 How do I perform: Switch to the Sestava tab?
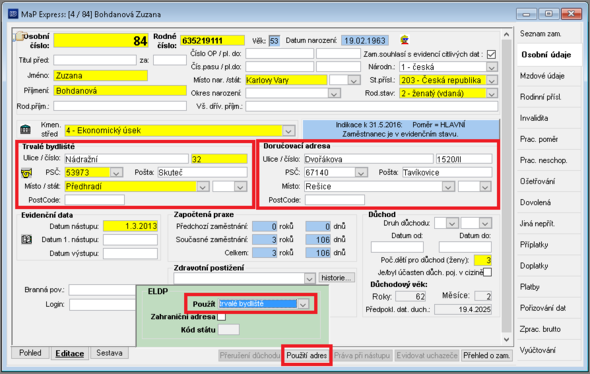(109, 353)
